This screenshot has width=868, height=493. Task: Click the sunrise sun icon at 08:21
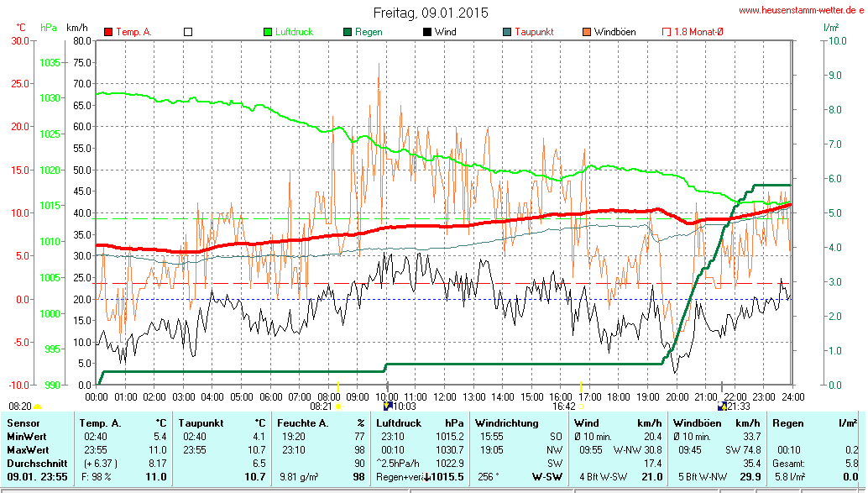[x=338, y=406]
